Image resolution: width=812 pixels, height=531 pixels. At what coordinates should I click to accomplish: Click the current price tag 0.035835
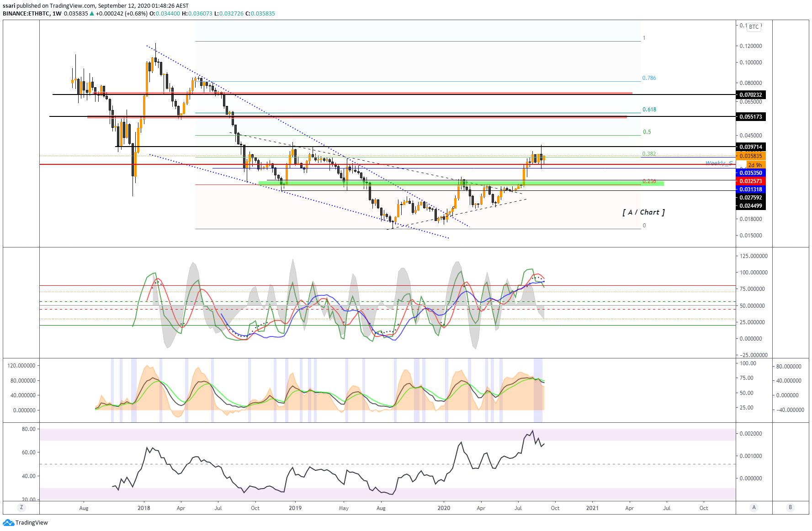[x=751, y=156]
